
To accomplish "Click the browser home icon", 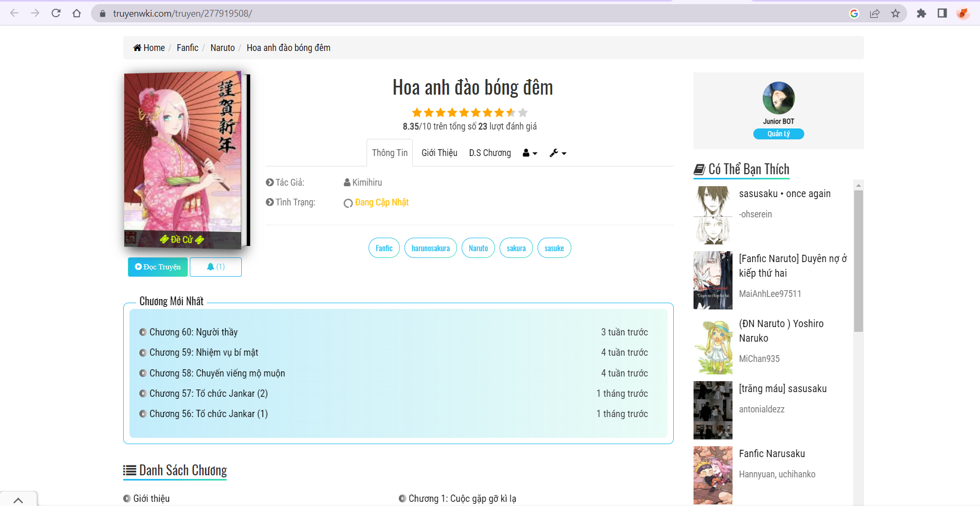I will pos(77,14).
